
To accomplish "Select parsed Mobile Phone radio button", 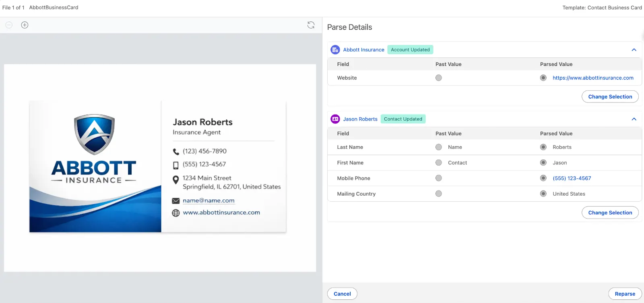I will [543, 178].
